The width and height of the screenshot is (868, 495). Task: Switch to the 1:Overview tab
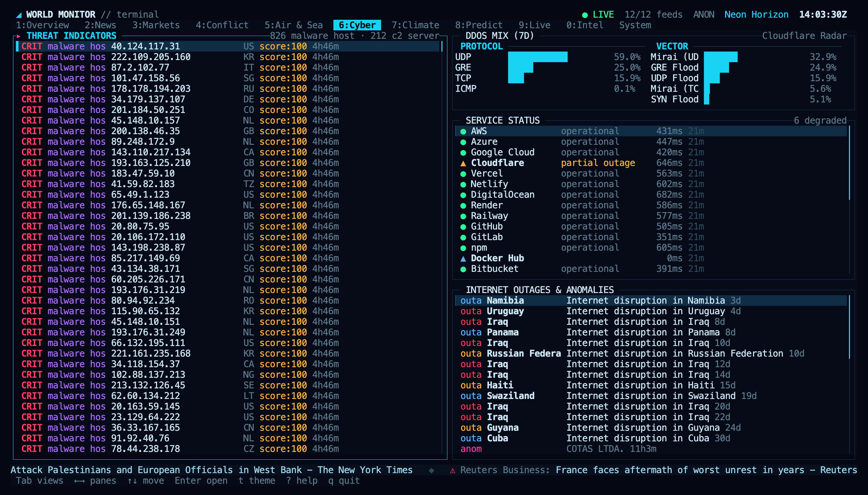(42, 25)
